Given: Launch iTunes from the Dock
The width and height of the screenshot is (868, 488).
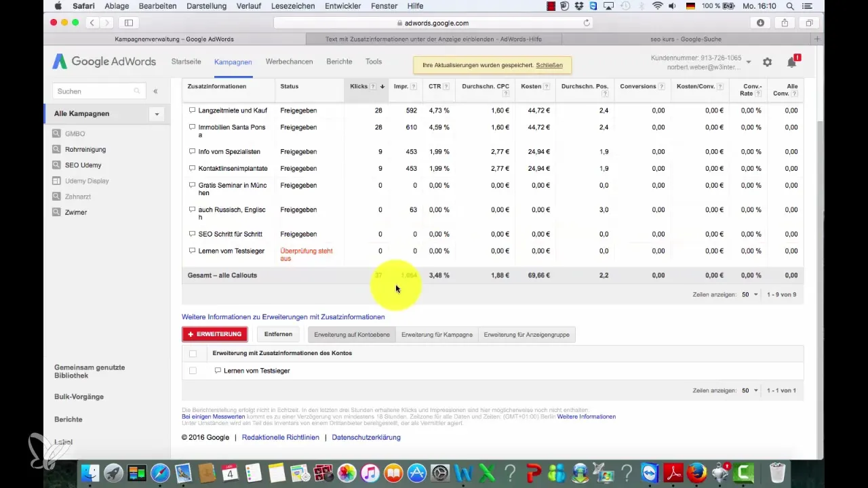Looking at the screenshot, I should pos(370,472).
